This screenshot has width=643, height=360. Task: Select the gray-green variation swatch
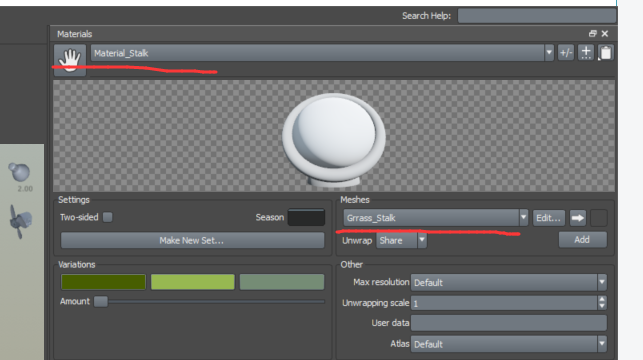click(x=282, y=282)
